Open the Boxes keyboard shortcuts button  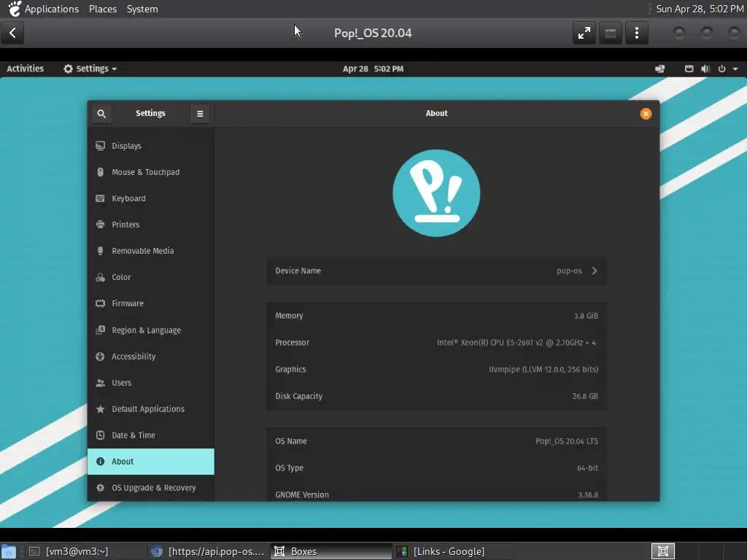[x=611, y=33]
